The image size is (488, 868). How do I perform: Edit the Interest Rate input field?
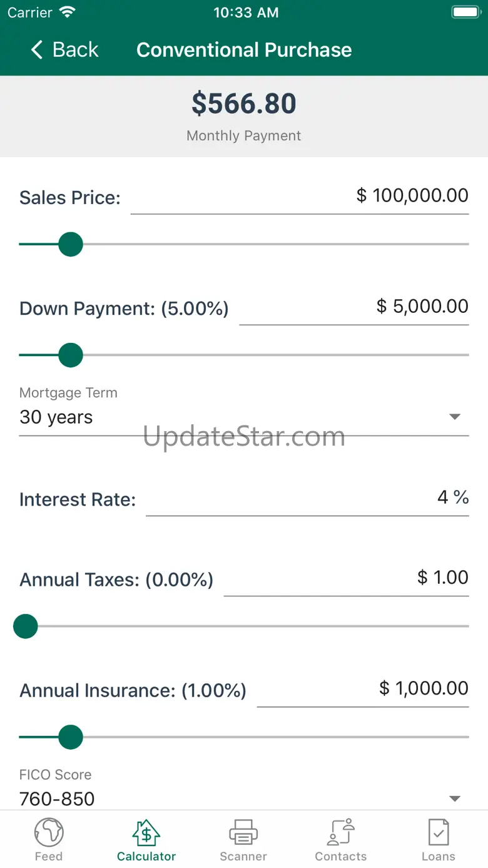pos(307,499)
